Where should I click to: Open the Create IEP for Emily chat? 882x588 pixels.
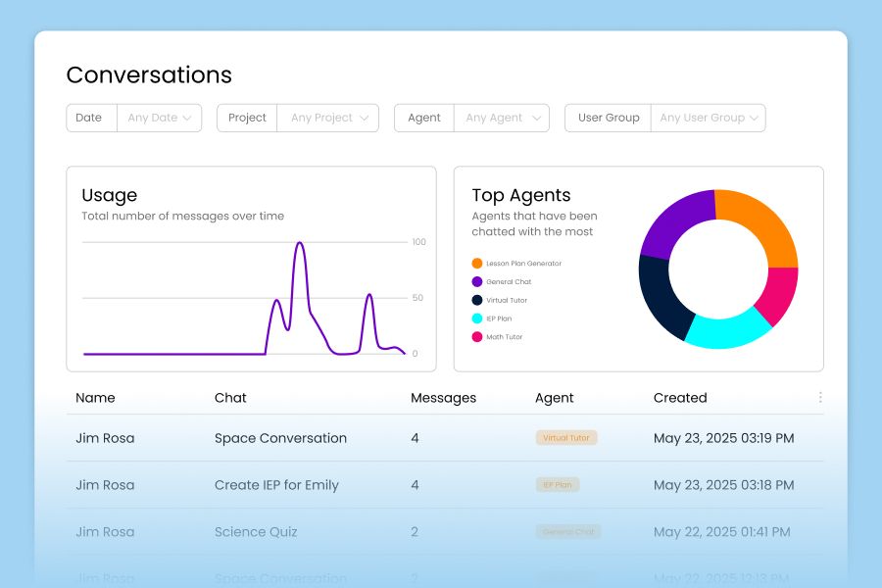coord(277,484)
